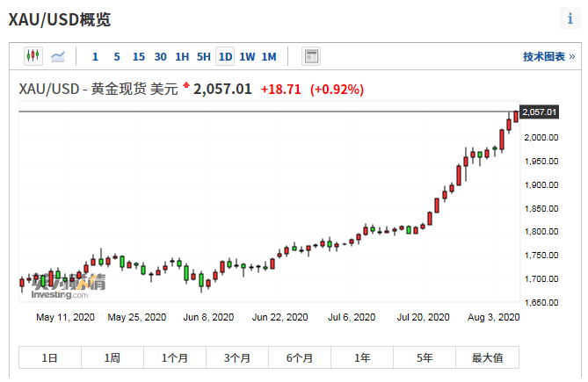Choose the 5年 time range
588x382 pixels.
(x=425, y=357)
